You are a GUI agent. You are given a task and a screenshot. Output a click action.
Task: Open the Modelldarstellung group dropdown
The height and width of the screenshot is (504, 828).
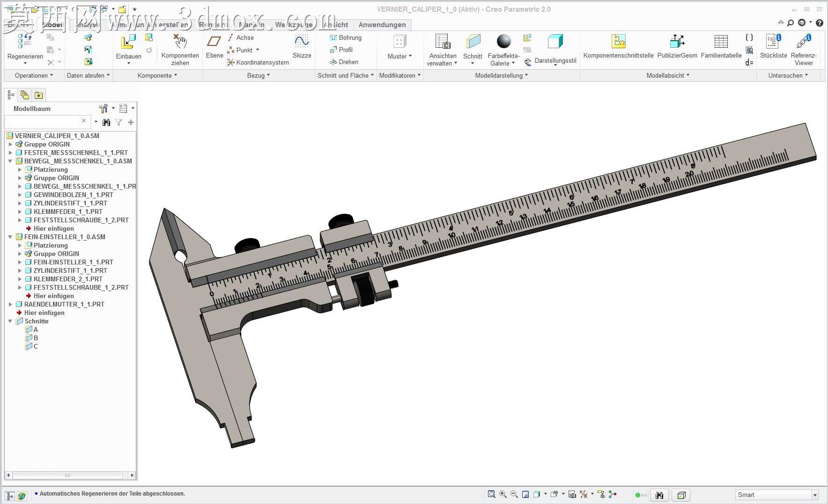502,75
